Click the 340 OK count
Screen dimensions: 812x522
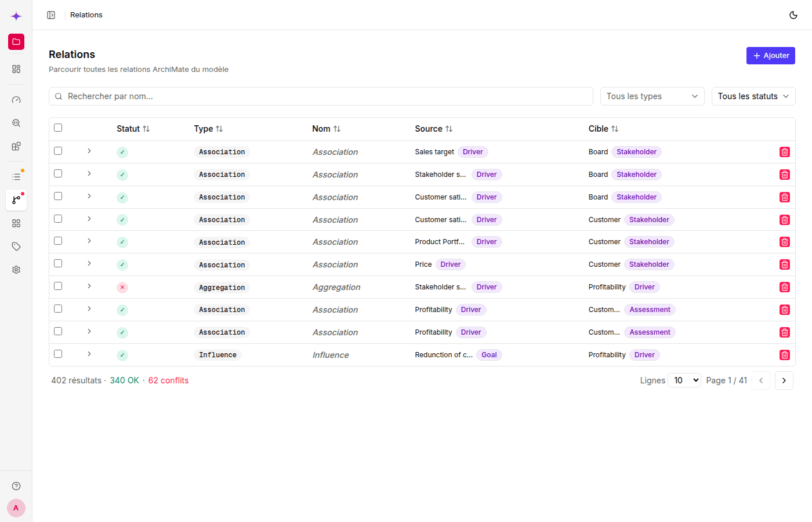pos(124,380)
